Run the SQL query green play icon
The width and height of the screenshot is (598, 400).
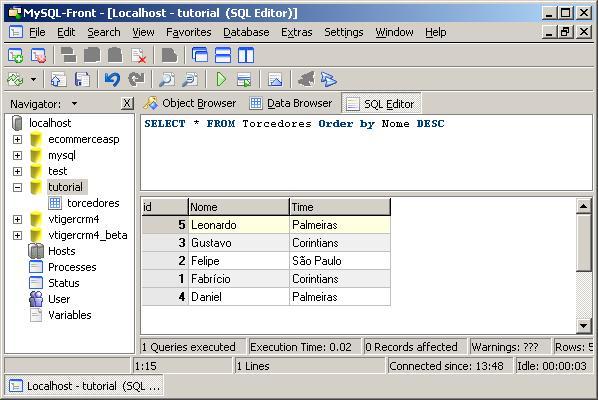click(x=221, y=80)
